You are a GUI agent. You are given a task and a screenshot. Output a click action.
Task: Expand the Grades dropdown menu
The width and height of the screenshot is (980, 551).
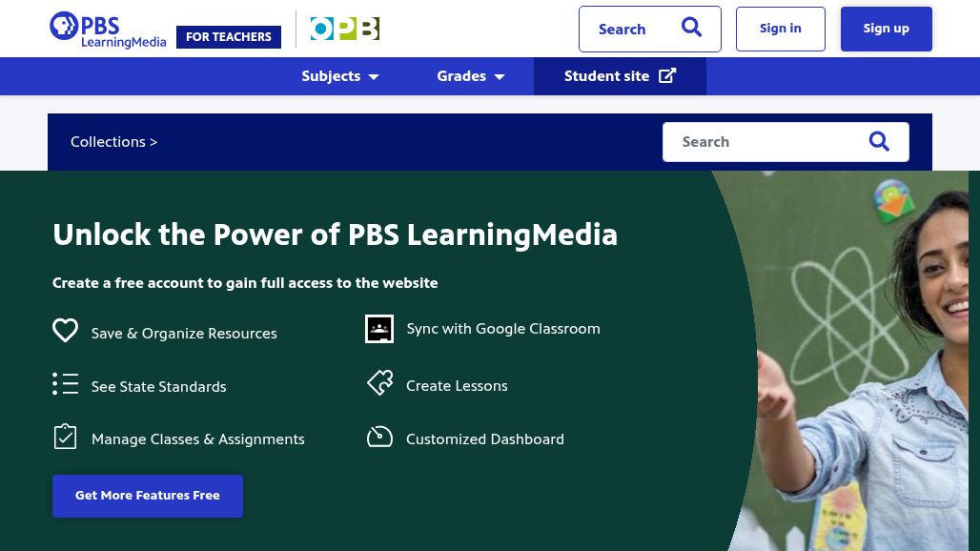[x=471, y=76]
